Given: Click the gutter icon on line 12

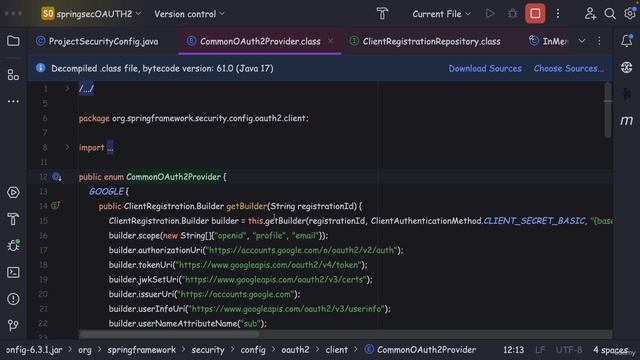Looking at the screenshot, I should (57, 177).
